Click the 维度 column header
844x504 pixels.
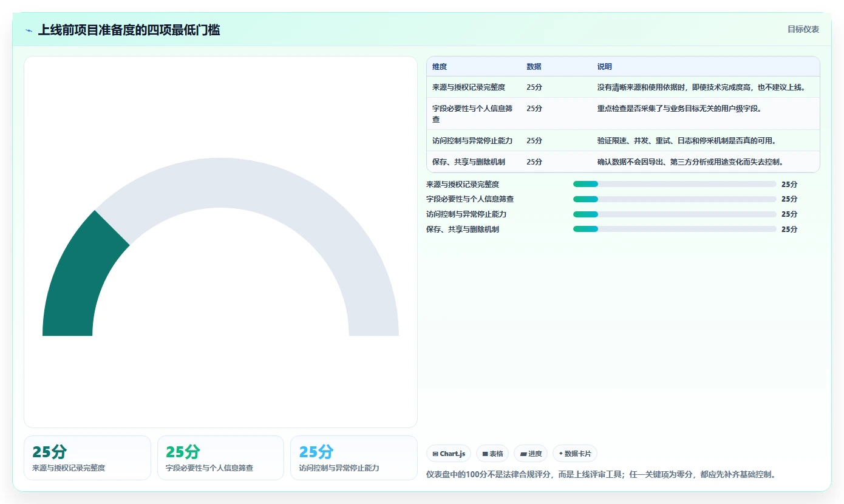coord(440,67)
